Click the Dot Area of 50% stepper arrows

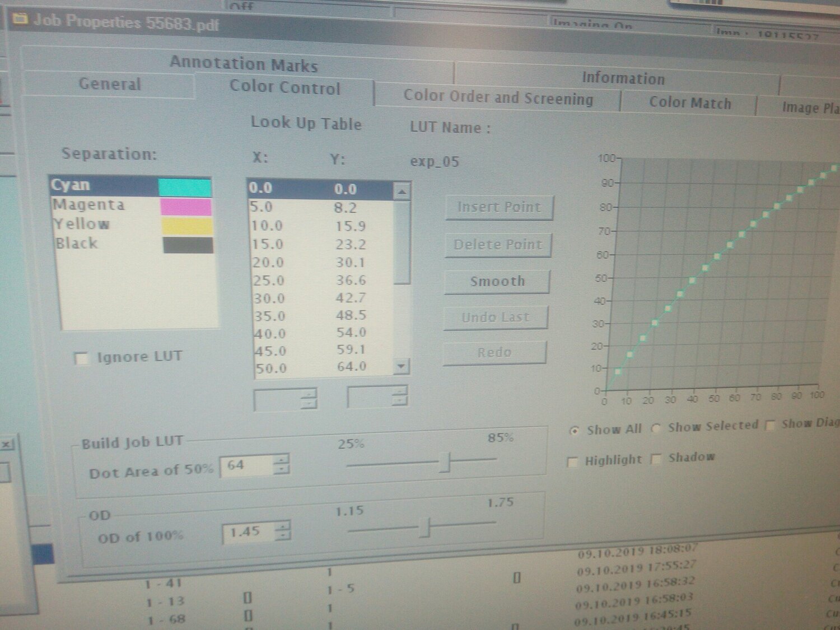click(x=282, y=465)
